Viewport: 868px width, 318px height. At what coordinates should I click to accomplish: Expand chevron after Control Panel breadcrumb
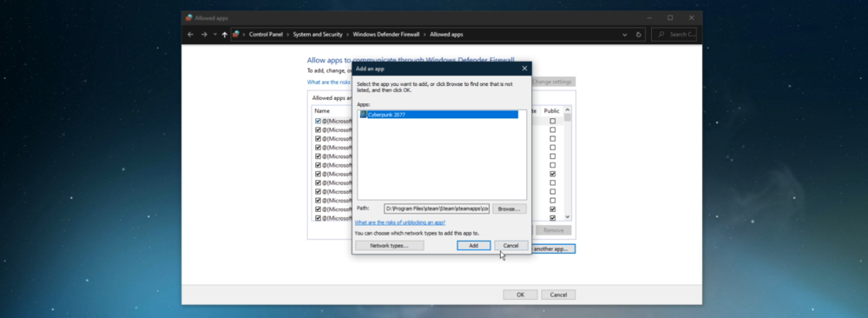point(288,35)
